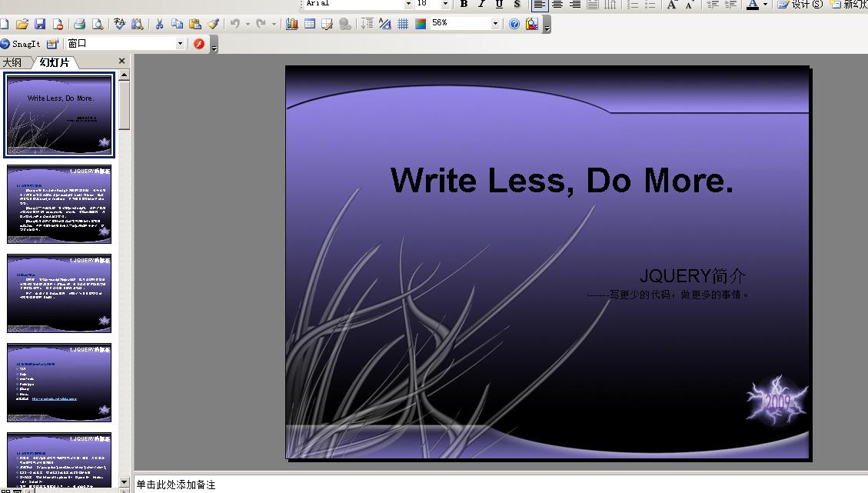Toggle bold formatting
The height and width of the screenshot is (493, 868).
[x=464, y=5]
